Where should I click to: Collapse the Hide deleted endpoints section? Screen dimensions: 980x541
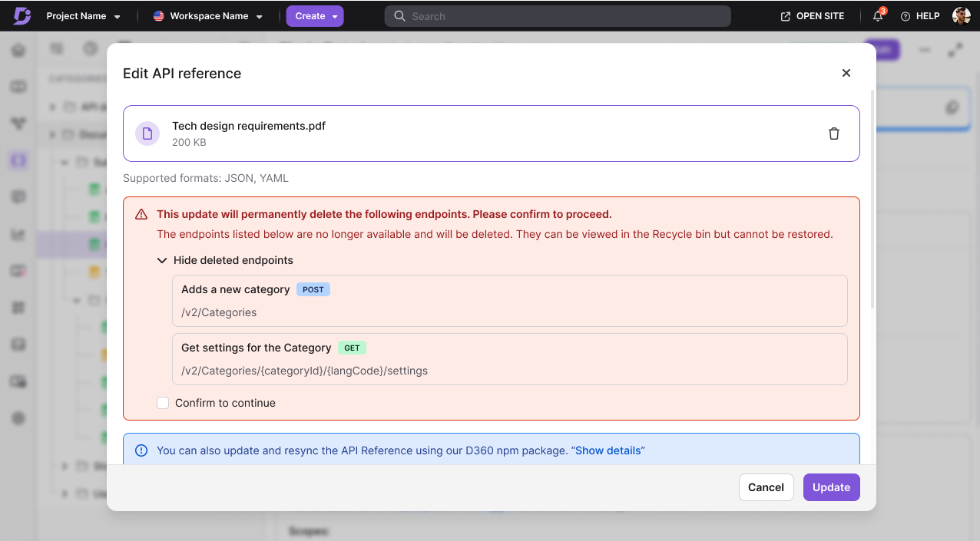click(x=225, y=260)
